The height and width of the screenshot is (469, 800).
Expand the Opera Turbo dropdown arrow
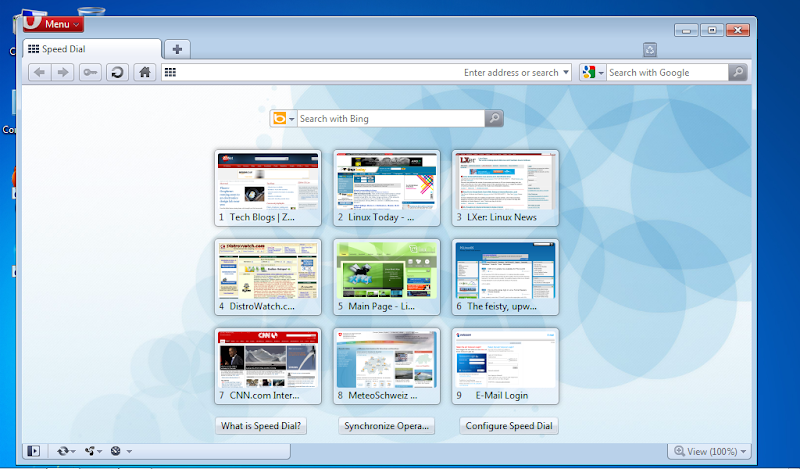[129, 451]
